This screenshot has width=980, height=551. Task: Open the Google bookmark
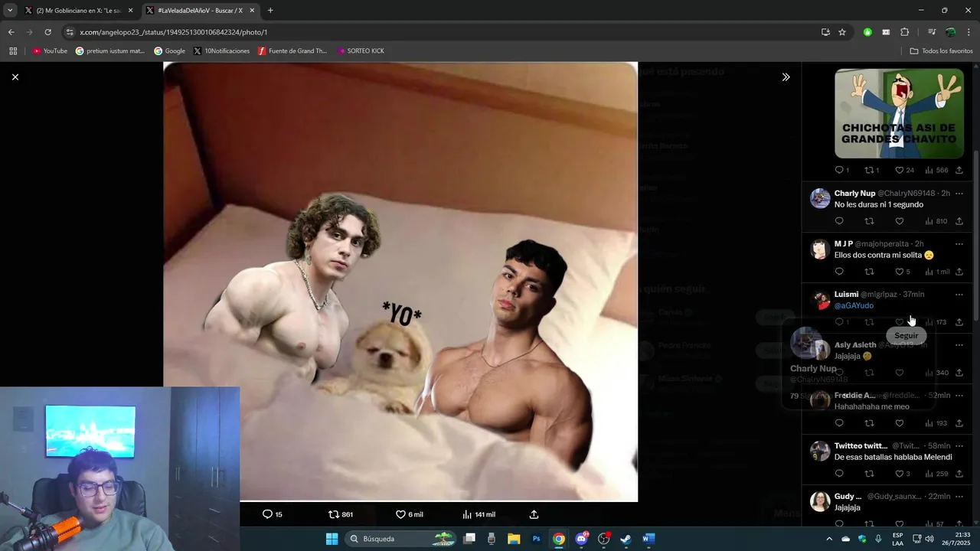tap(169, 51)
